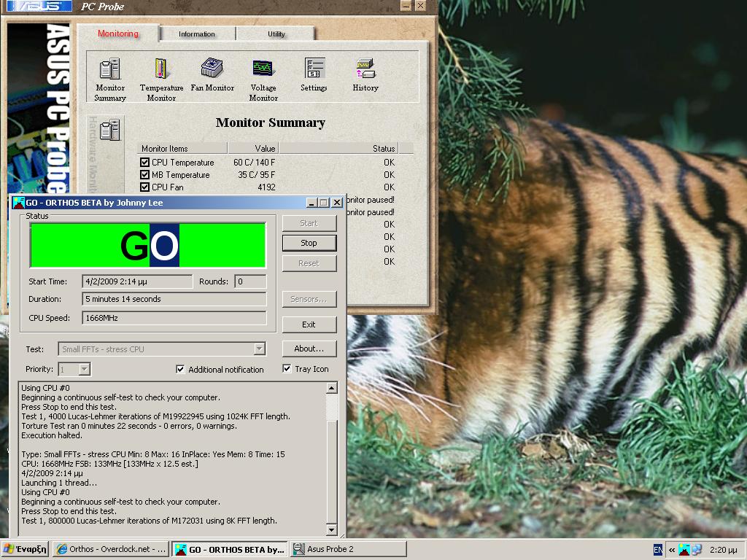The height and width of the screenshot is (560, 747).
Task: Click the CPU Fan value 4192
Action: tap(266, 187)
